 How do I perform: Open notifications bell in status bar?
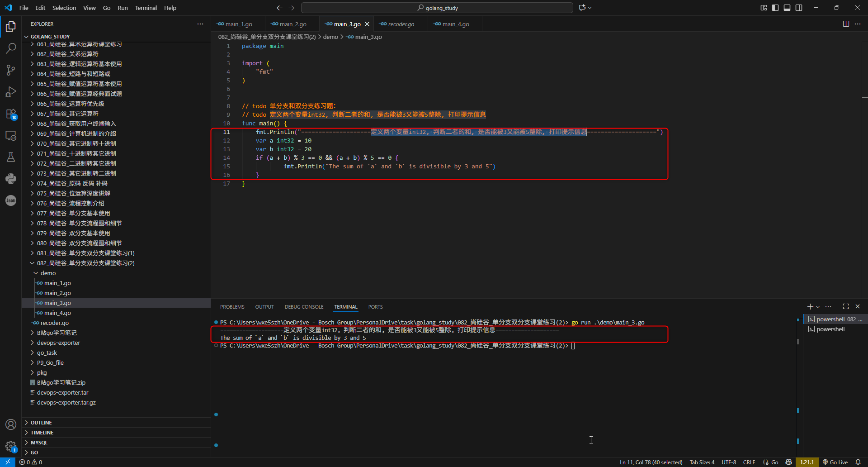coord(858,462)
